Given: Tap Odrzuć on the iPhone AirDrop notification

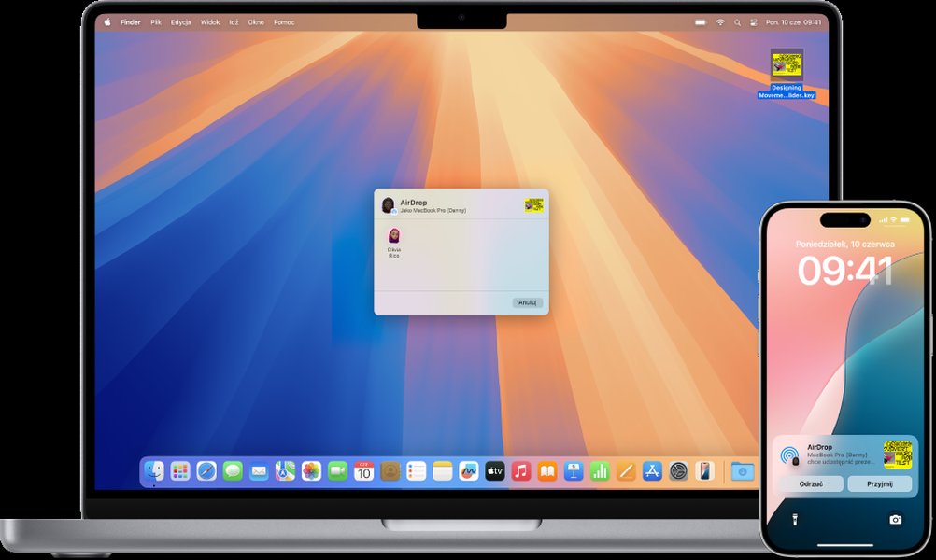Looking at the screenshot, I should (x=811, y=483).
